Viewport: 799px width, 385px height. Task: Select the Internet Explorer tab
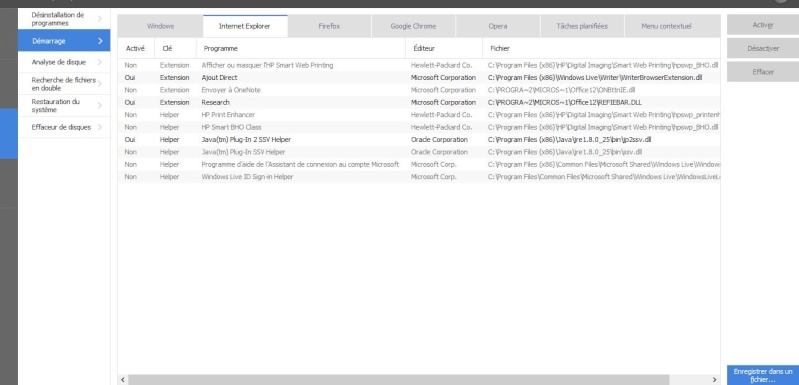point(245,26)
